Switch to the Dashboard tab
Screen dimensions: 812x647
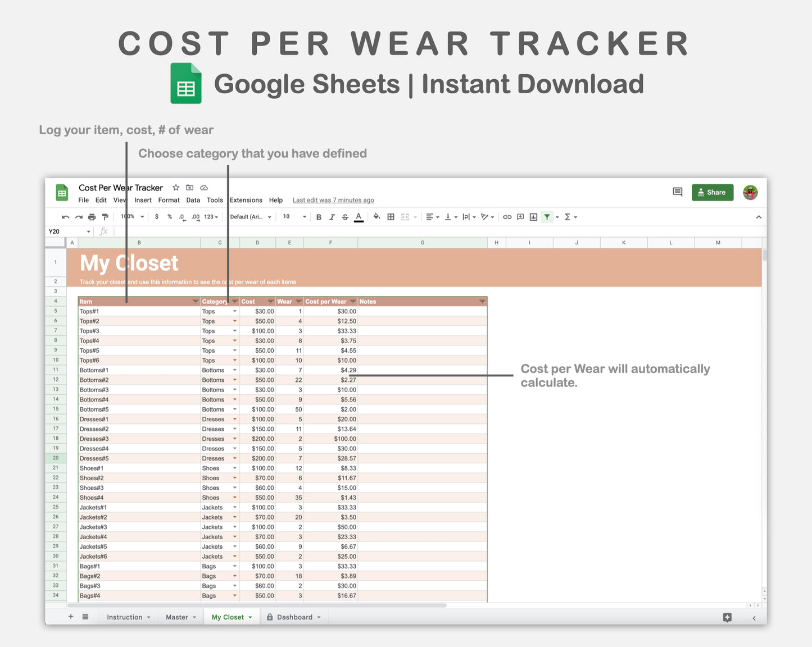294,617
